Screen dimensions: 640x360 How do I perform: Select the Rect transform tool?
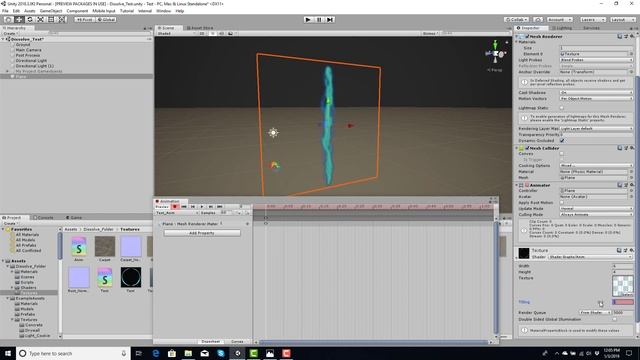point(51,20)
